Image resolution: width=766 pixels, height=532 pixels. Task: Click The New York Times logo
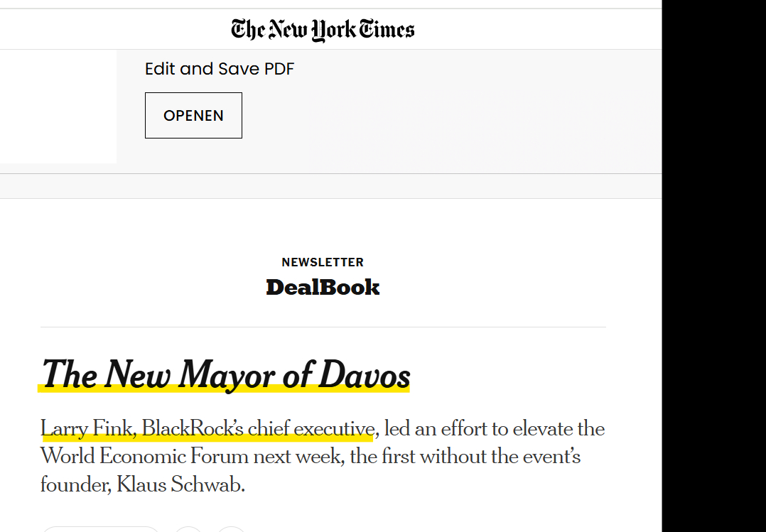[x=323, y=30]
